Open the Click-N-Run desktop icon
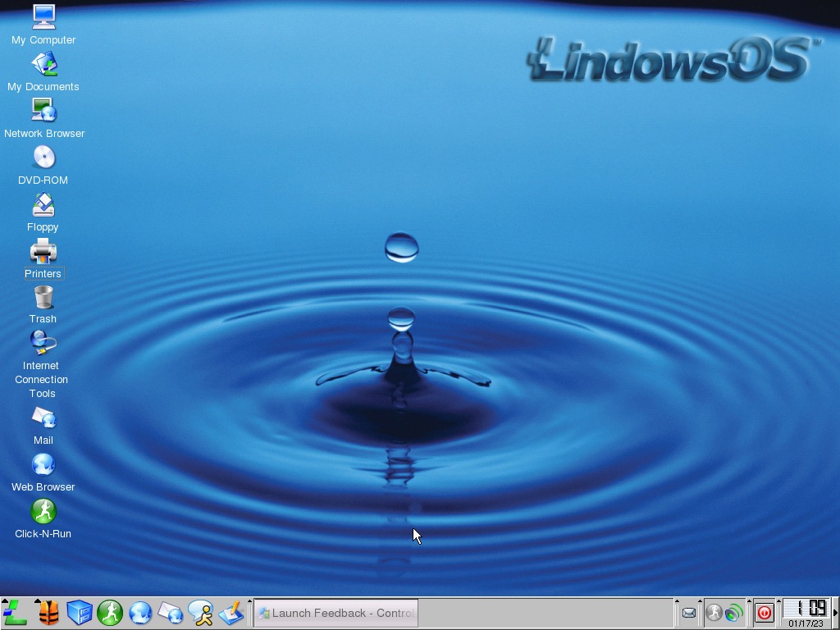Viewport: 840px width, 630px height. (x=43, y=512)
